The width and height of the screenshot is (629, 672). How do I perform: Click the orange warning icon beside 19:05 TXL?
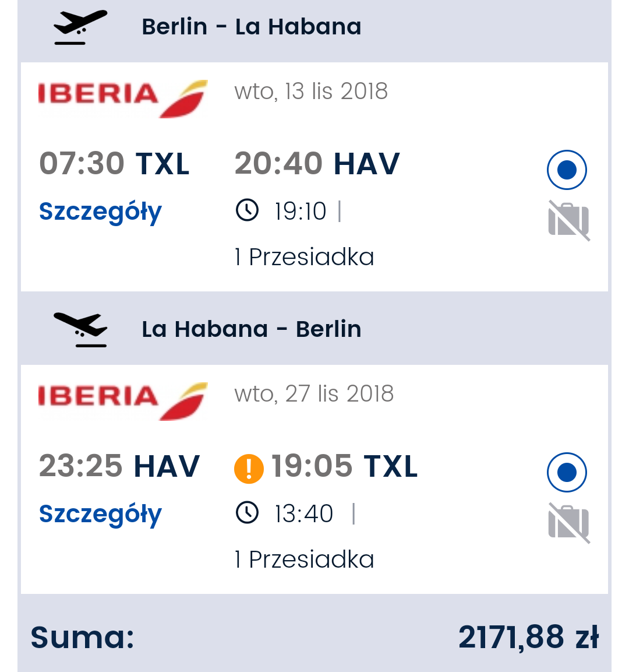click(249, 469)
